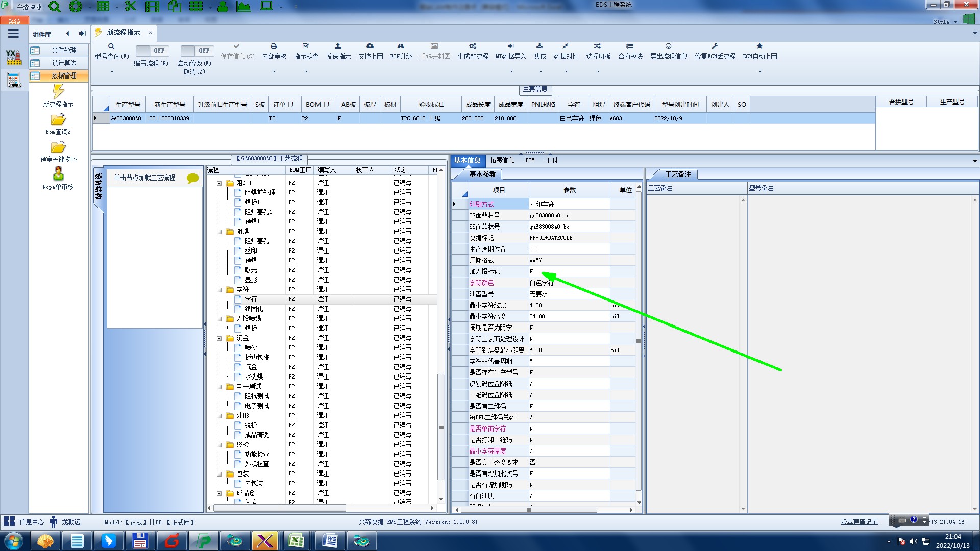
Task: Select the 丝印 process node
Action: [x=251, y=251]
